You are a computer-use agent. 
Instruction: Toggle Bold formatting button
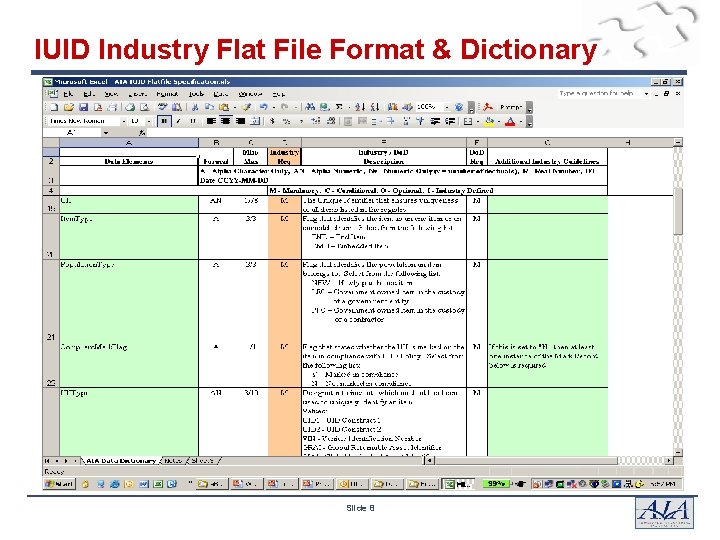pyautogui.click(x=164, y=121)
